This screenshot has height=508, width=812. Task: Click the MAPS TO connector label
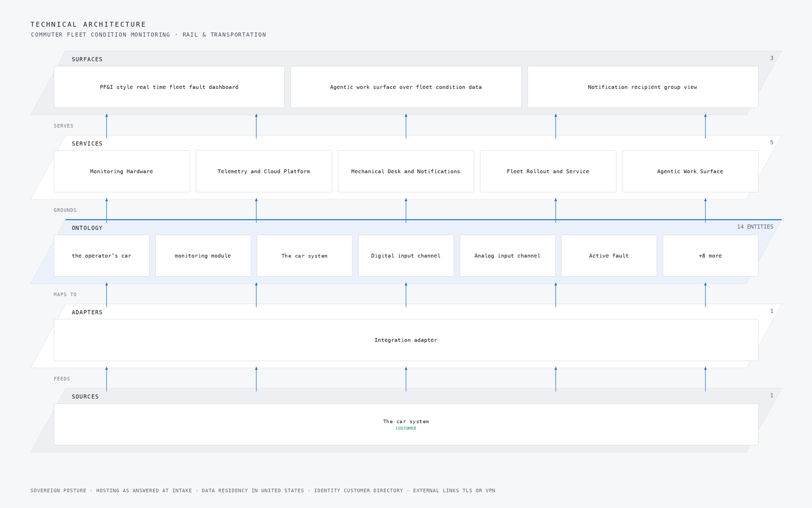pyautogui.click(x=65, y=295)
